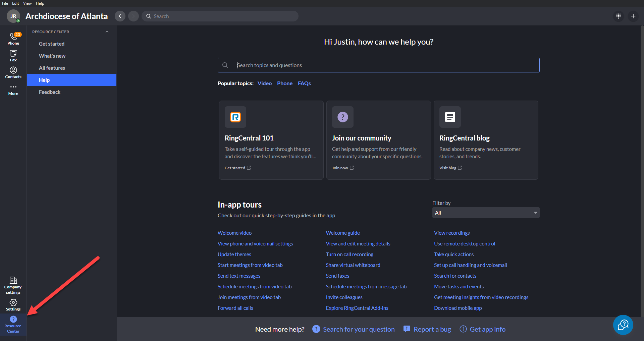Image resolution: width=644 pixels, height=341 pixels.
Task: Collapse the Resource Center section chevron
Action: tap(107, 32)
